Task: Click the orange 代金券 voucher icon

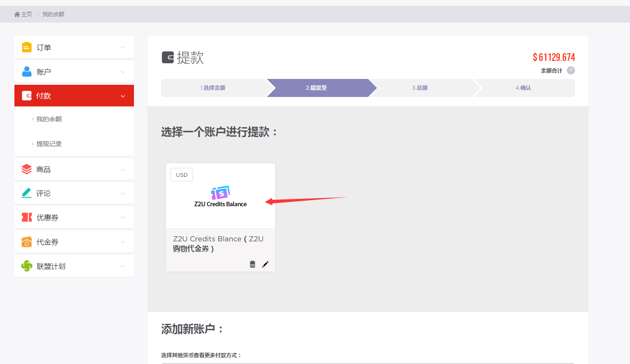Action: [x=27, y=242]
